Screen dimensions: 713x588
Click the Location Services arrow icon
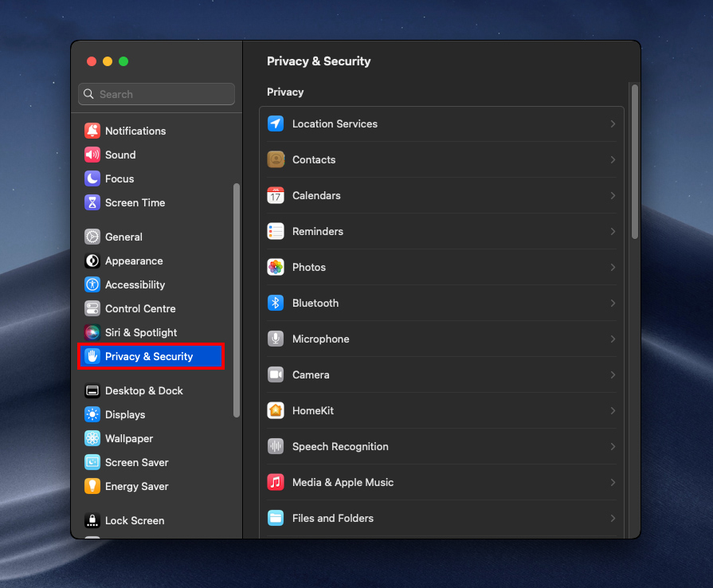tap(276, 123)
